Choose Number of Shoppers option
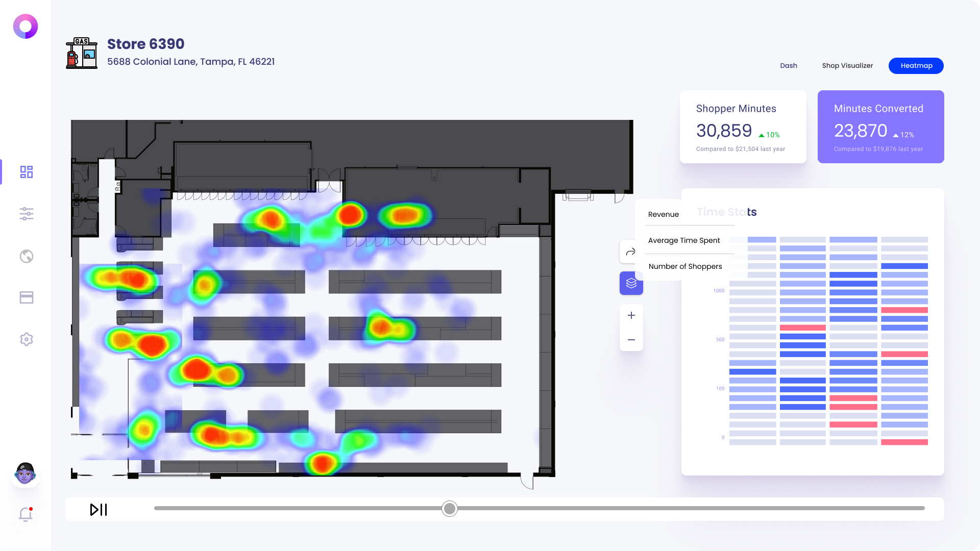Screen dimensions: 980x551 pos(685,266)
